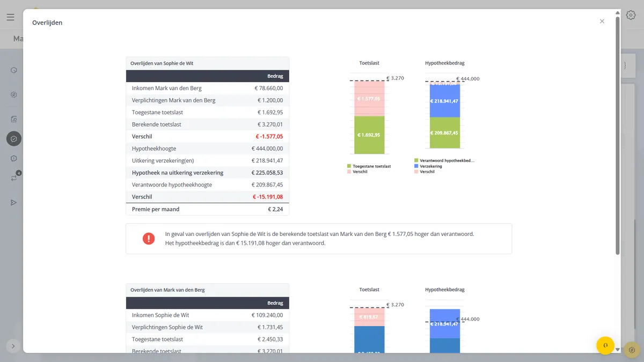Viewport: 644px width, 362px height.
Task: Click the green Toegestane toetslast legend swatch
Action: point(349,166)
